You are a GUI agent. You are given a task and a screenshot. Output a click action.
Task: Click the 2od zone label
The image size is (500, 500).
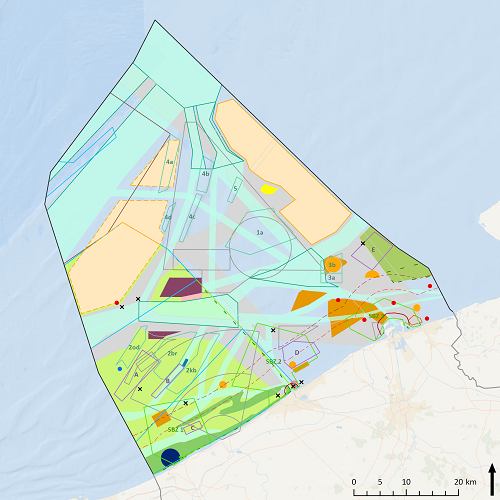134,347
